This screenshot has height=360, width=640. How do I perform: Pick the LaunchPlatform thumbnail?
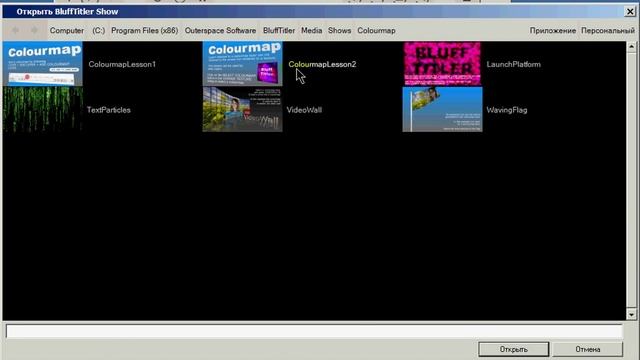(x=442, y=64)
